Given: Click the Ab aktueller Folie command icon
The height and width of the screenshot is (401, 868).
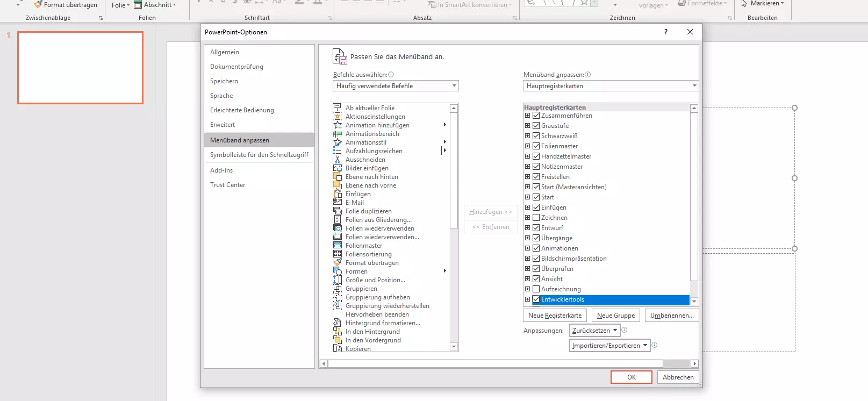Looking at the screenshot, I should [338, 108].
